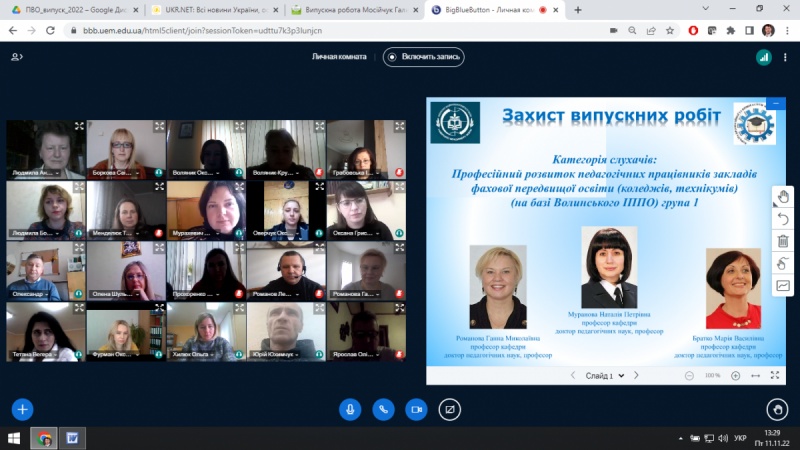The width and height of the screenshot is (800, 450).
Task: Toggle webcam sharing
Action: (x=416, y=409)
